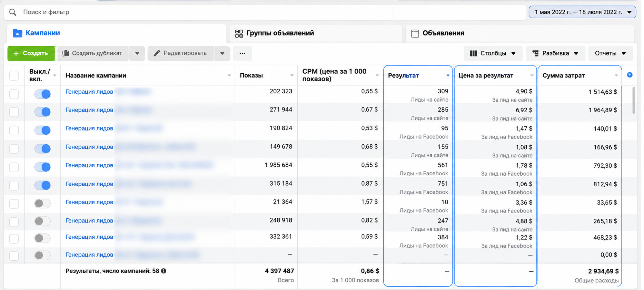The height and width of the screenshot is (290, 644).
Task: Click the breakdown icon in Разбивка
Action: point(535,53)
